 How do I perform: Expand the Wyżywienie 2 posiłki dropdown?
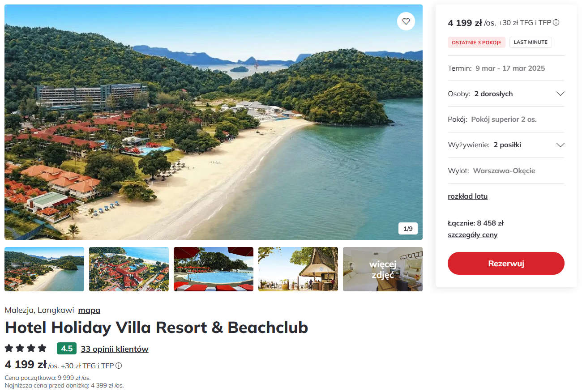click(506, 145)
